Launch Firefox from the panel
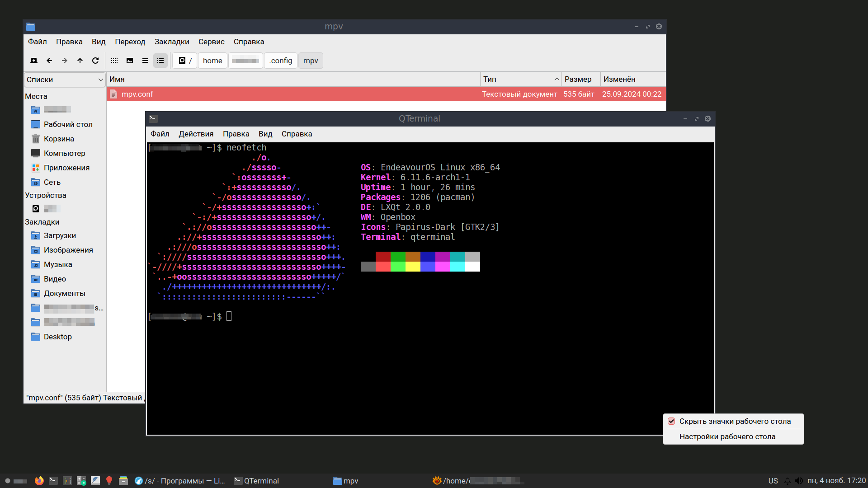Image resolution: width=868 pixels, height=488 pixels. (x=39, y=481)
